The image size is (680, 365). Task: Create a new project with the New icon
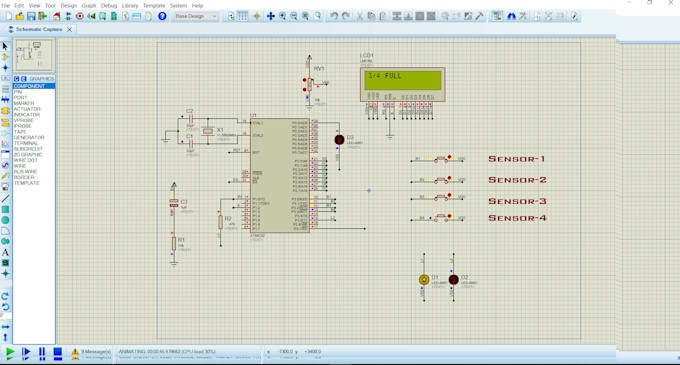[x=8, y=16]
